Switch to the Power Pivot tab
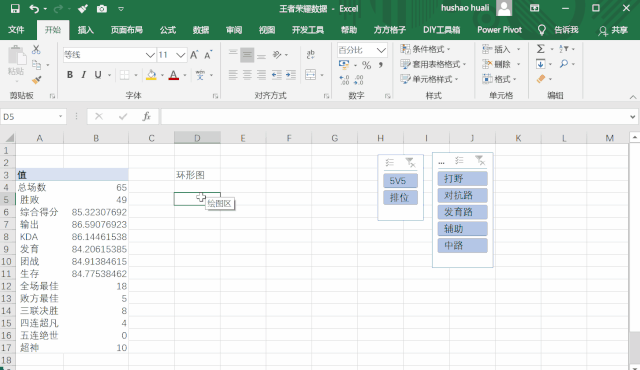 pyautogui.click(x=500, y=30)
